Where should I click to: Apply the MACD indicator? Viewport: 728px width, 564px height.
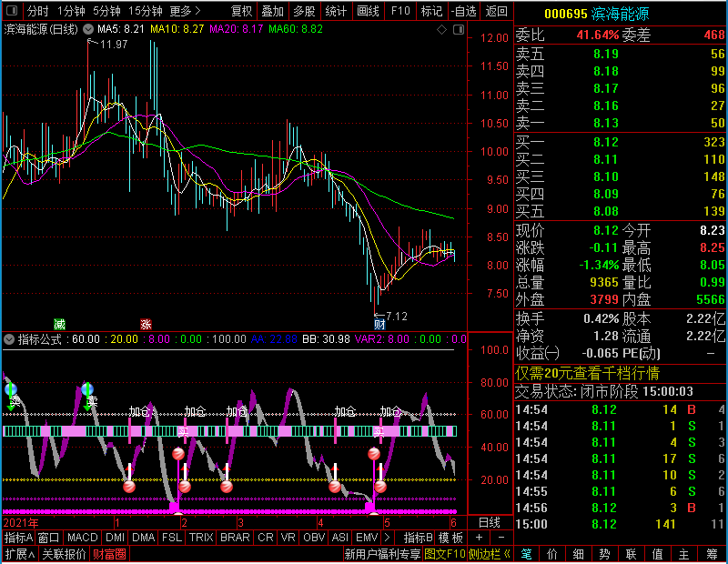coord(83,538)
